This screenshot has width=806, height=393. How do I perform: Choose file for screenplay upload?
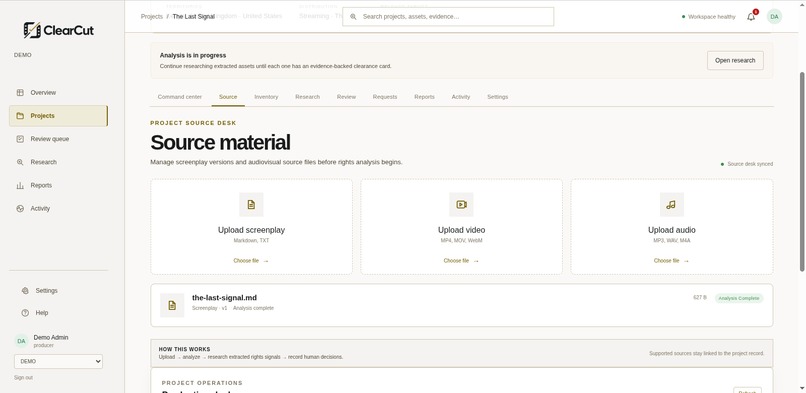(251, 261)
